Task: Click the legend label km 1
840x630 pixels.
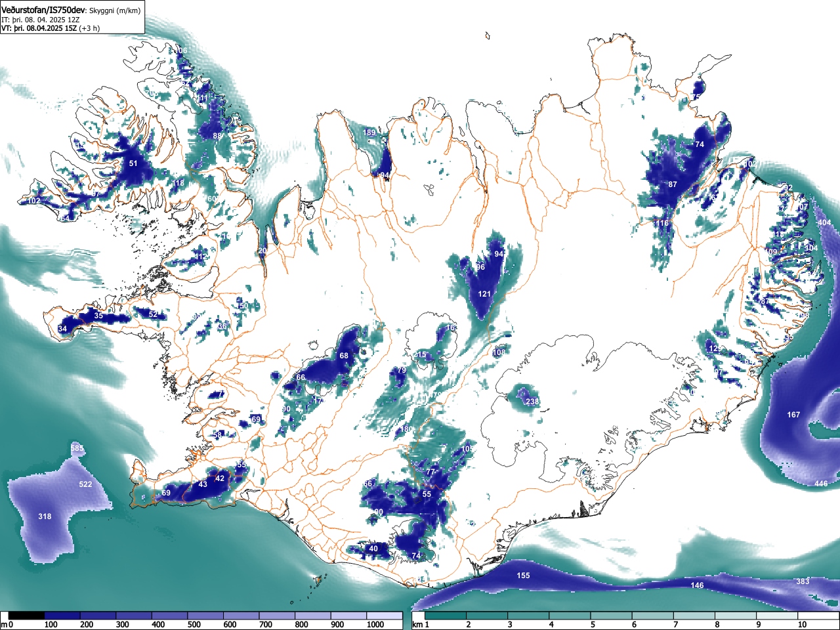Action: 421,625
